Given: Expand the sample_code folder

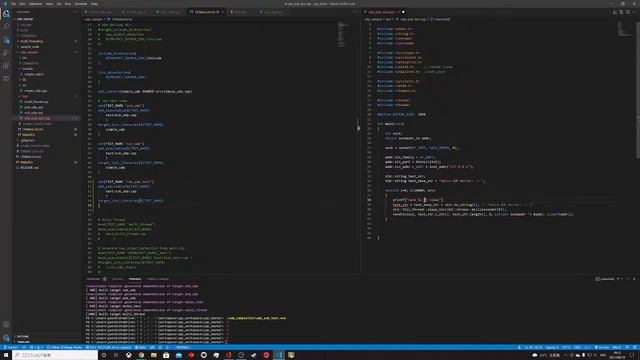Looking at the screenshot, I should (x=30, y=47).
